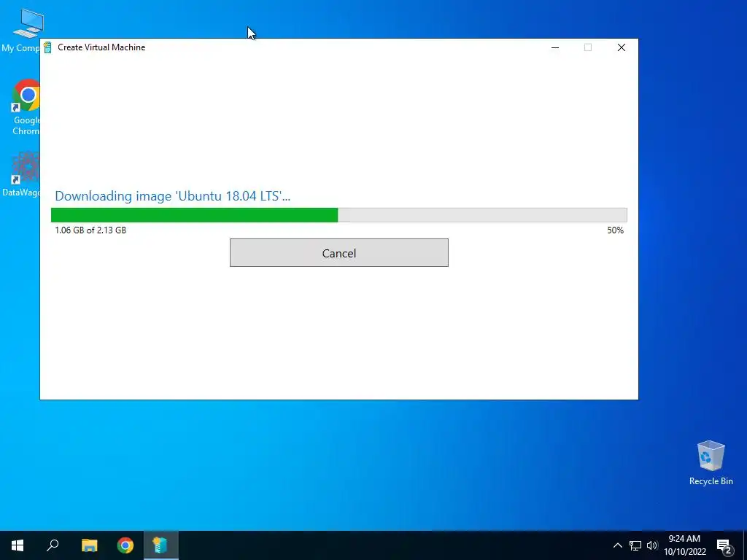Click the 50% progress label

click(x=615, y=230)
